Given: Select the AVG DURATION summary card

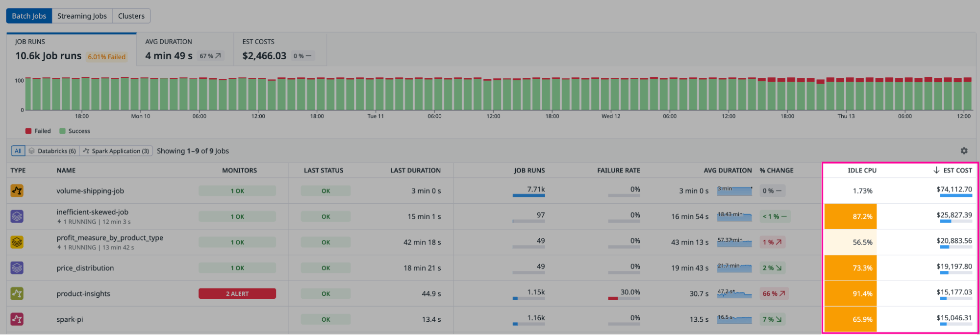Looking at the screenshot, I should [x=184, y=49].
